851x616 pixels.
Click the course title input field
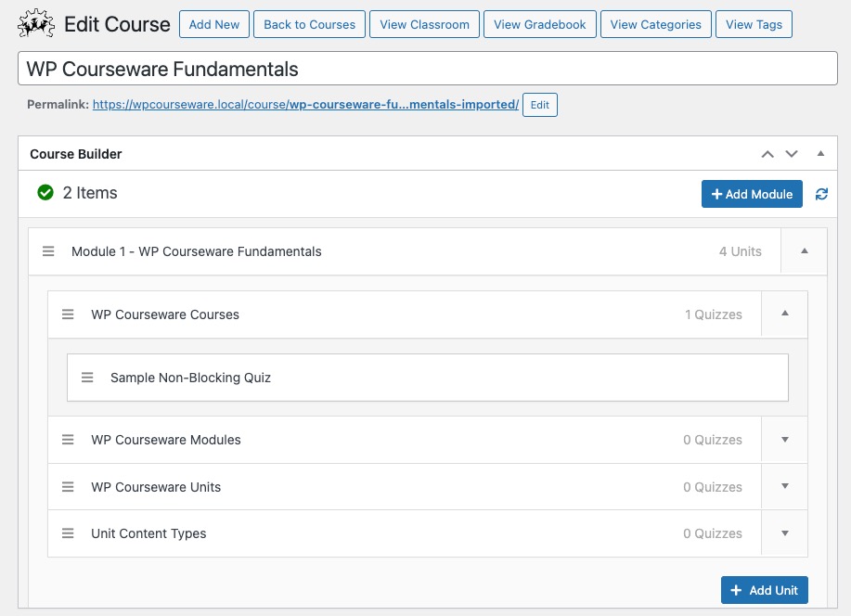coord(425,69)
